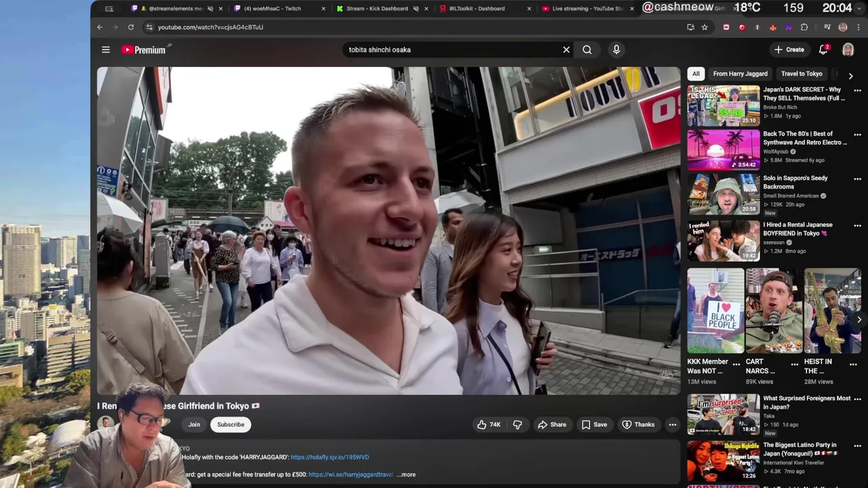Open the wi.se harryjaggardtravel link
Image resolution: width=868 pixels, height=488 pixels.
pos(351,474)
